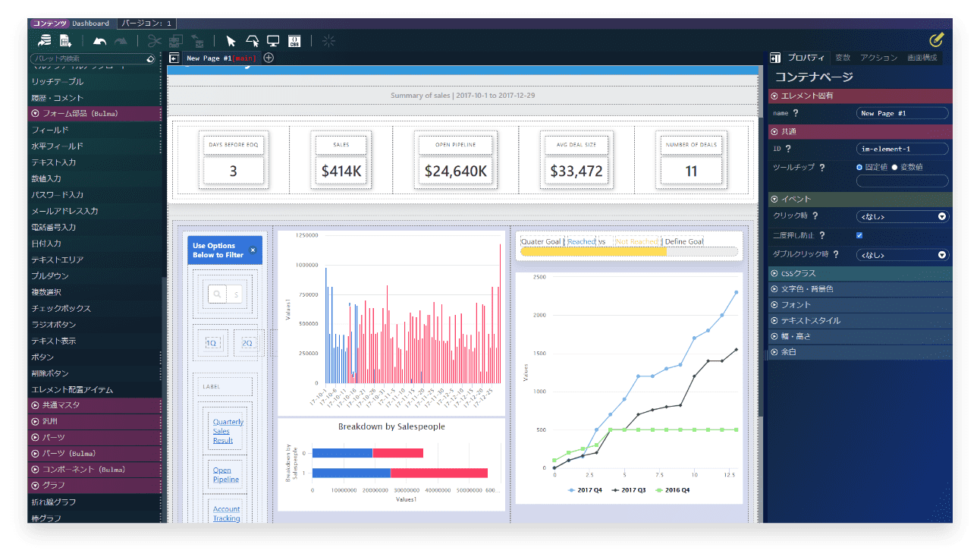Switch to the プロパティ tab
The width and height of the screenshot is (980, 560).
(806, 58)
